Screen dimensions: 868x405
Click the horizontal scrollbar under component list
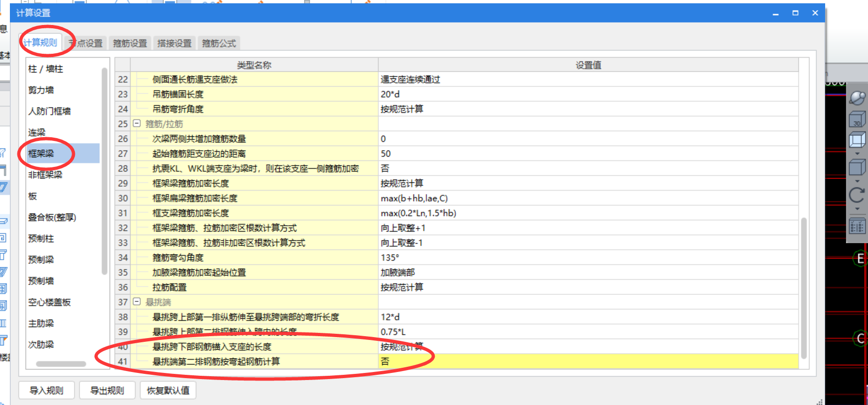tap(61, 364)
